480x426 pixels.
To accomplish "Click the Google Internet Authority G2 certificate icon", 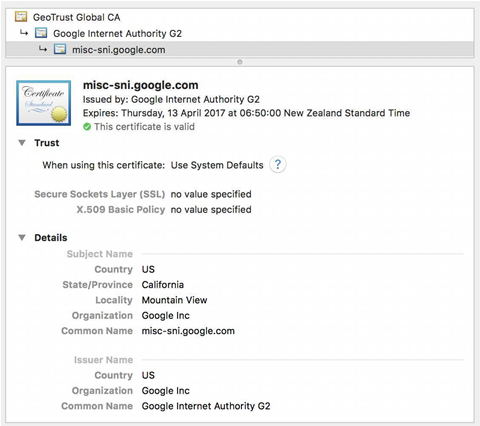I will [x=41, y=33].
